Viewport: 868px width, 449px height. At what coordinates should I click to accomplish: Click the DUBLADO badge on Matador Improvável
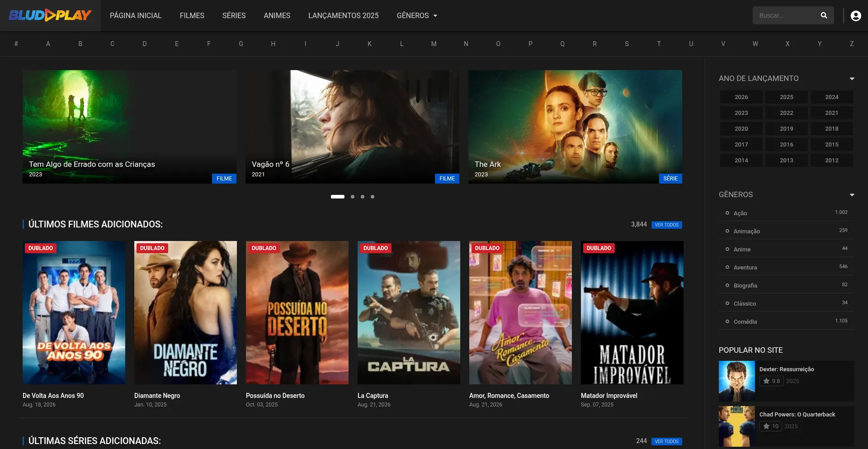[599, 248]
